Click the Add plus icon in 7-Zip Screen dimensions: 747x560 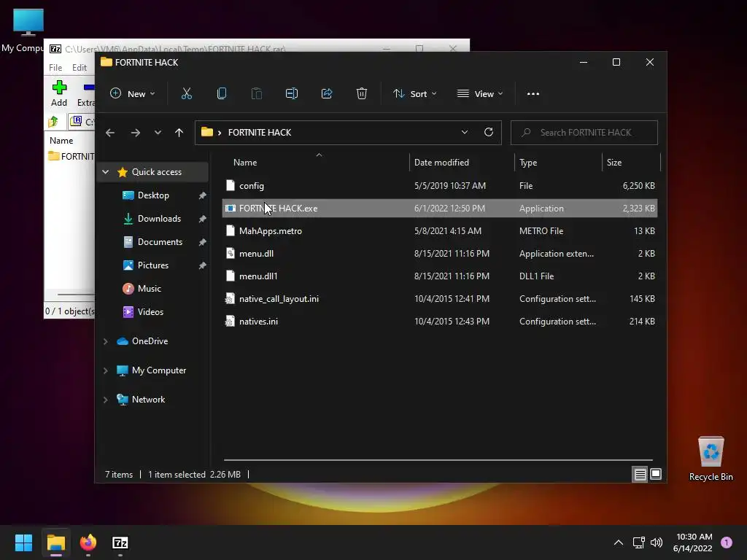point(59,93)
